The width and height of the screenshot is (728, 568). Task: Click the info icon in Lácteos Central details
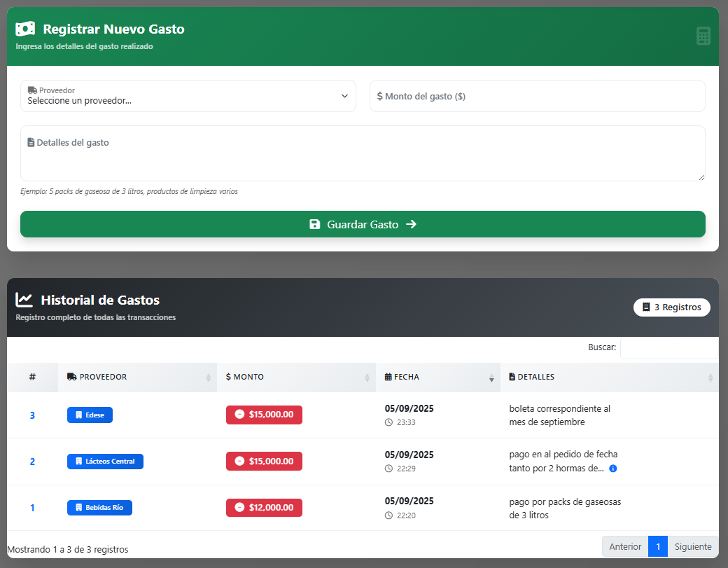click(613, 469)
